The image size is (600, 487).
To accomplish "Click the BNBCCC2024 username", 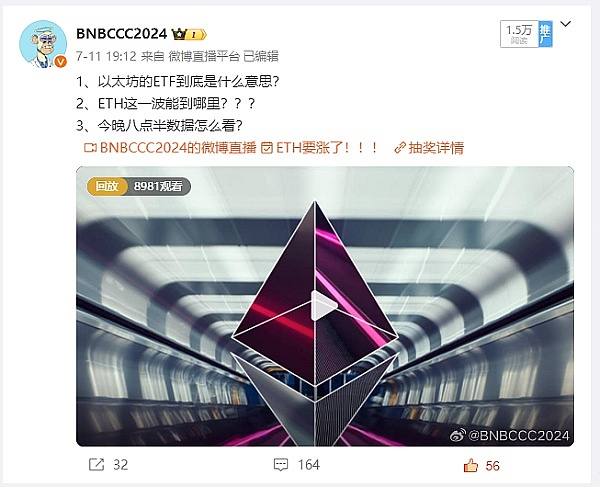I will 122,34.
